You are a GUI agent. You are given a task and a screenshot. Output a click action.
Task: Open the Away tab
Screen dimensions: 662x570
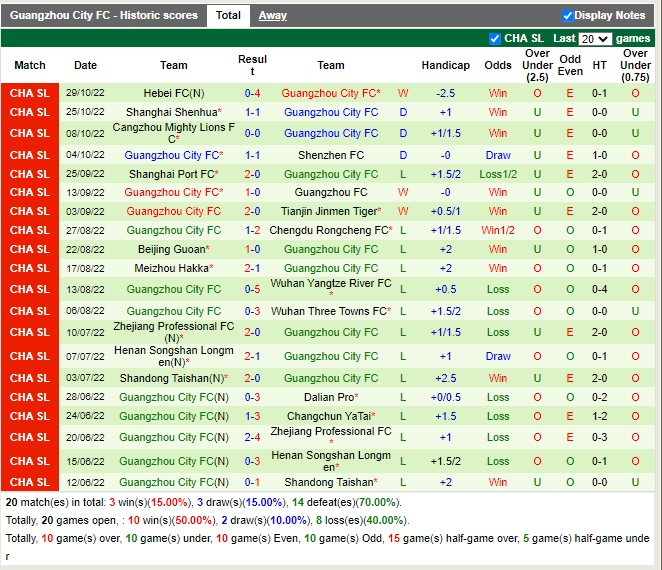[x=272, y=15]
